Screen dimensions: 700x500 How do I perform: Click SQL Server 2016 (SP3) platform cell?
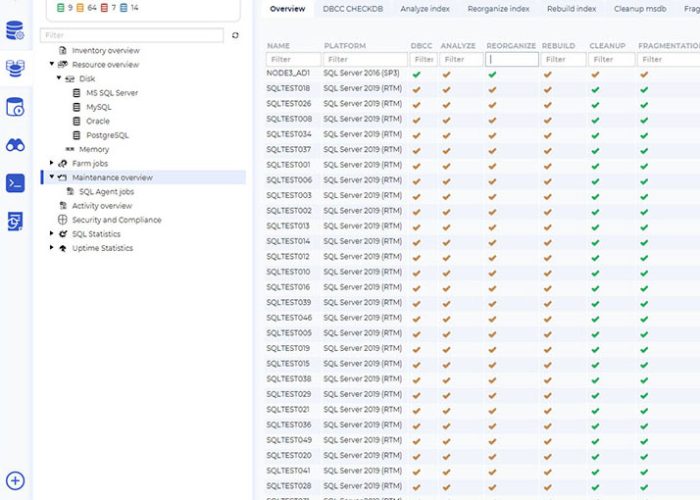coord(361,73)
